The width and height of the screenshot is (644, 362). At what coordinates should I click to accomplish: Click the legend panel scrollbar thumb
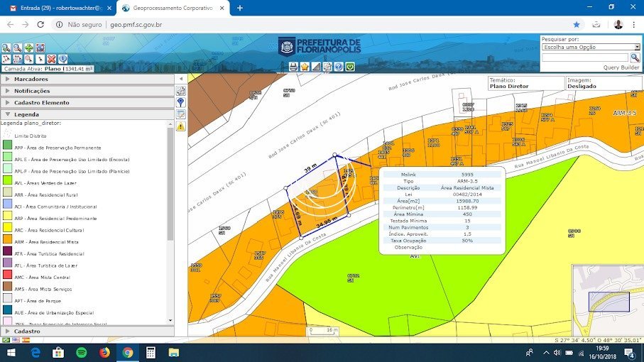[x=170, y=184]
